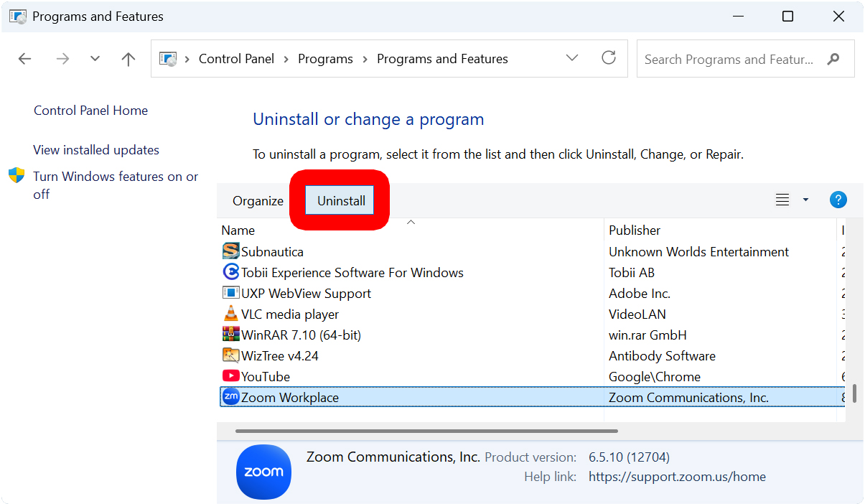This screenshot has height=504, width=865.
Task: Select the WinRAR 7.10 books icon
Action: pos(230,335)
